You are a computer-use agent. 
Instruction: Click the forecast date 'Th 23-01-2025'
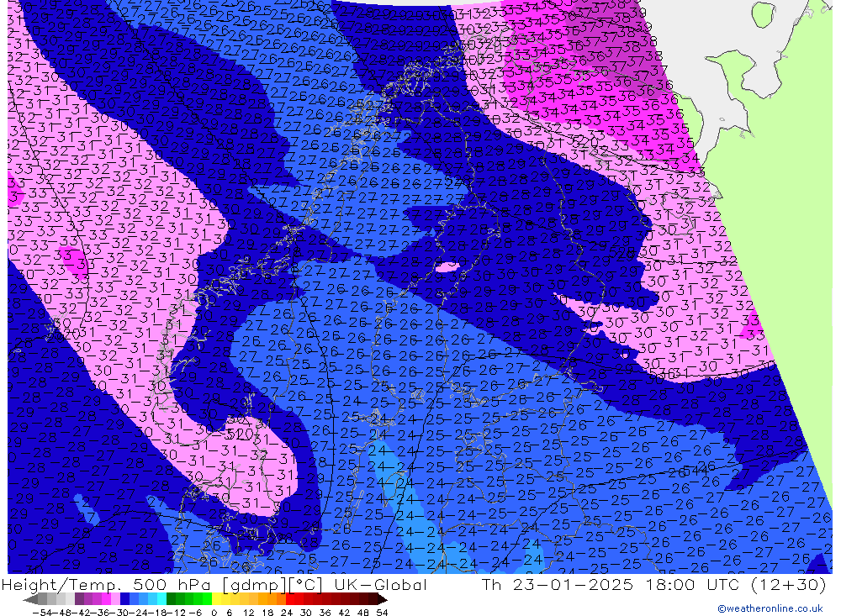558,584
